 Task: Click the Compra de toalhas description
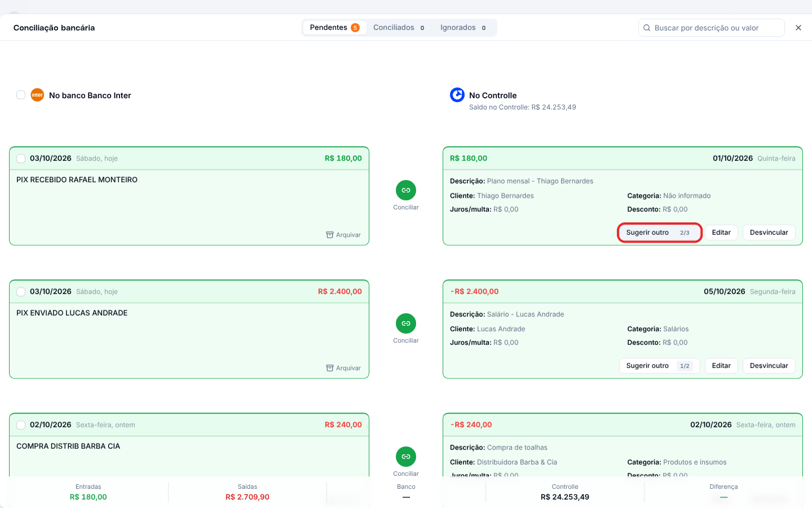(517, 448)
